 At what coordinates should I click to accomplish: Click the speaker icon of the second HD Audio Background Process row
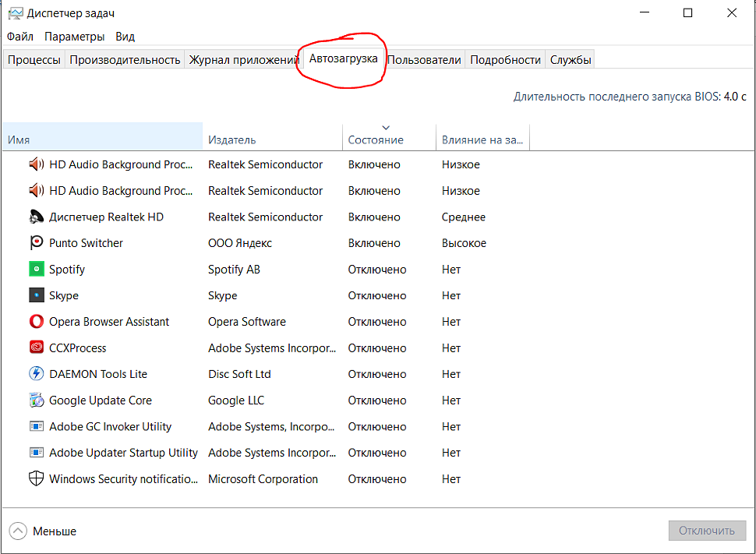(x=36, y=190)
